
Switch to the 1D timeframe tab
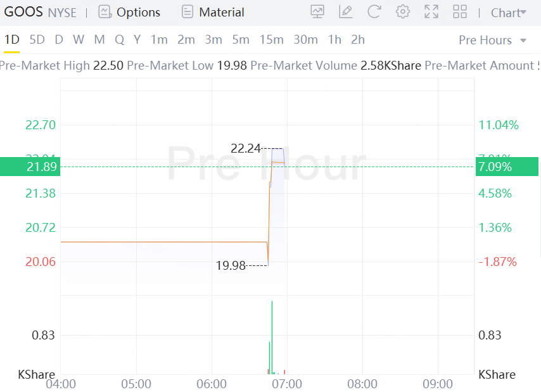pyautogui.click(x=11, y=39)
